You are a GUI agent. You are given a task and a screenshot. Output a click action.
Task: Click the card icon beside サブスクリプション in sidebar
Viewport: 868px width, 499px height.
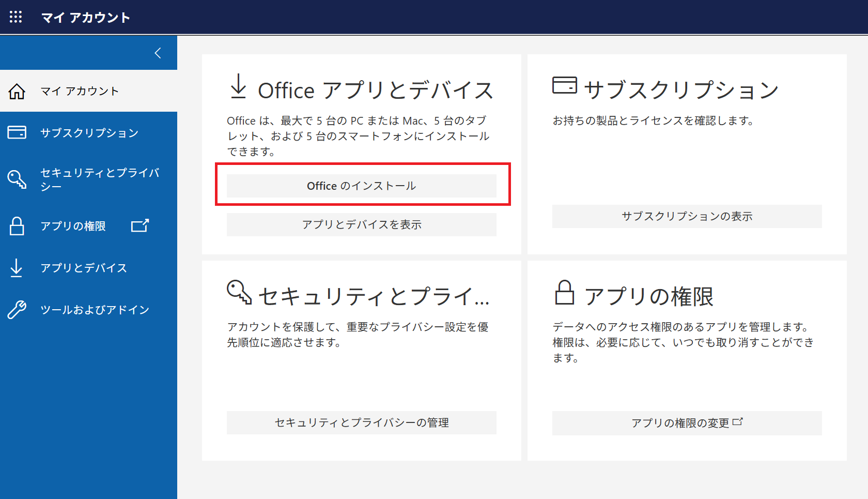(17, 133)
